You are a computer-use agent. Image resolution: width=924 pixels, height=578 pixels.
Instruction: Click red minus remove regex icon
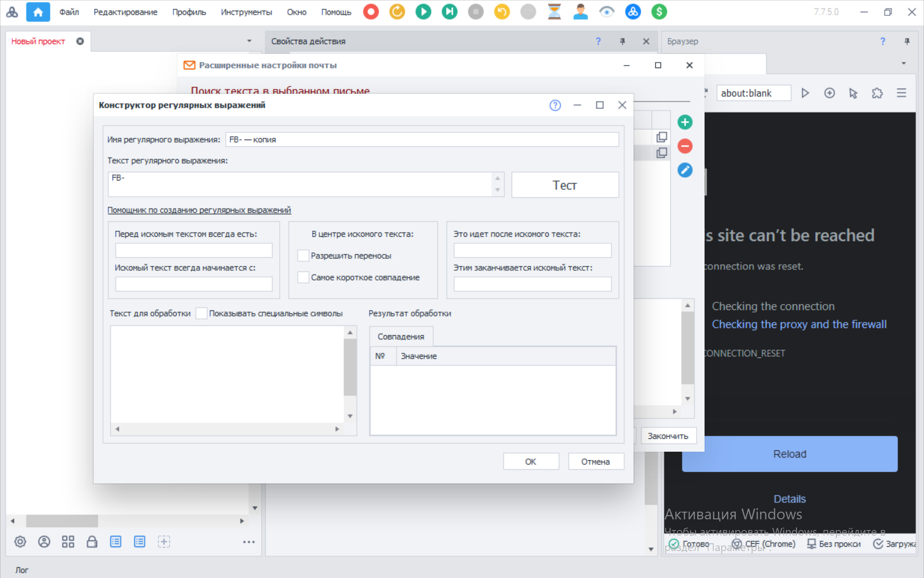pos(684,146)
